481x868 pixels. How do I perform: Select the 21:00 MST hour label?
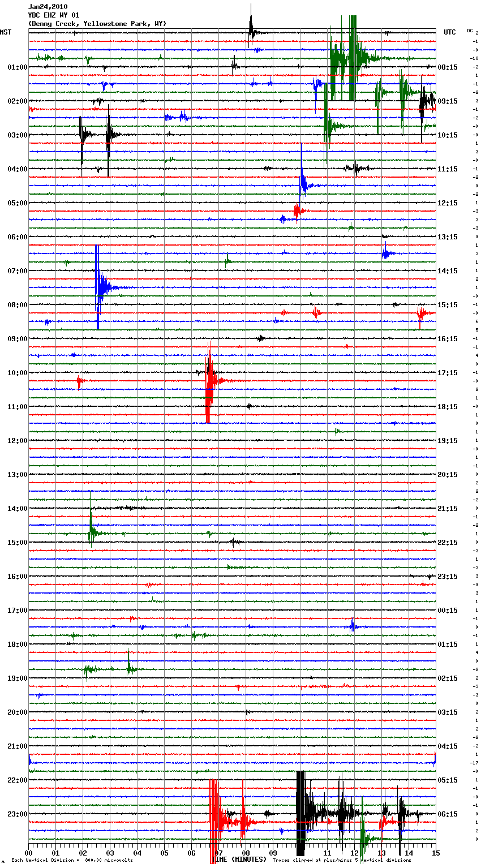pyautogui.click(x=18, y=746)
